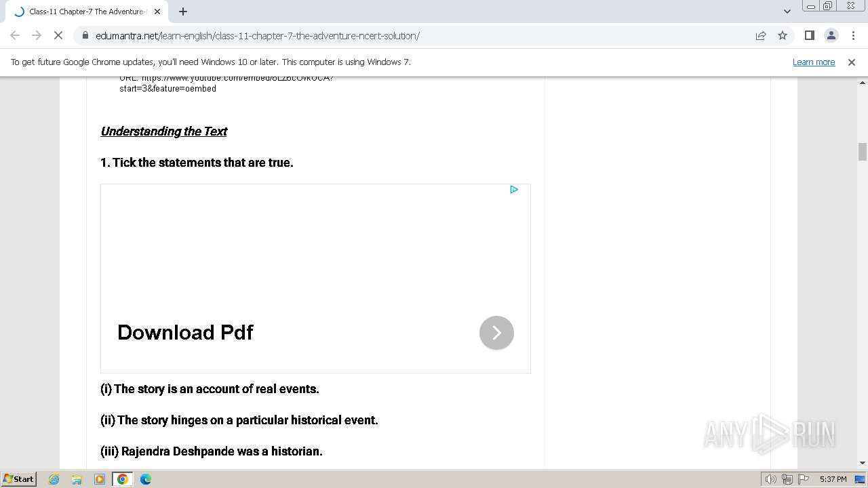Click page scrollbar thumb

point(863,152)
